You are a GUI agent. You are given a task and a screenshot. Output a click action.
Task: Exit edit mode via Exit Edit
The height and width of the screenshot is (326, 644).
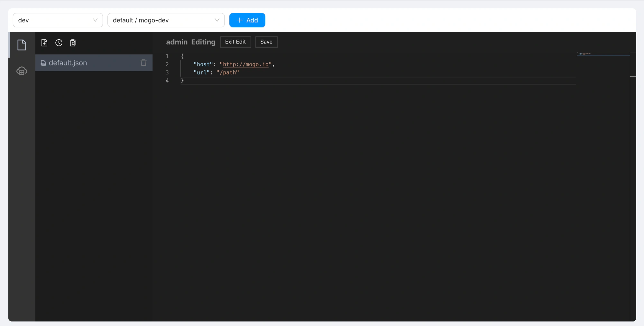click(235, 42)
